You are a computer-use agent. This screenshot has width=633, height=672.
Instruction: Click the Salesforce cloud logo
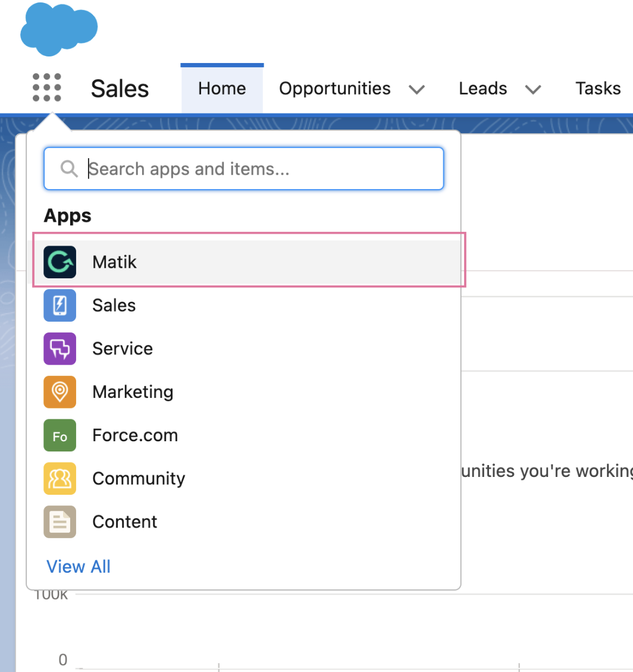(x=59, y=29)
